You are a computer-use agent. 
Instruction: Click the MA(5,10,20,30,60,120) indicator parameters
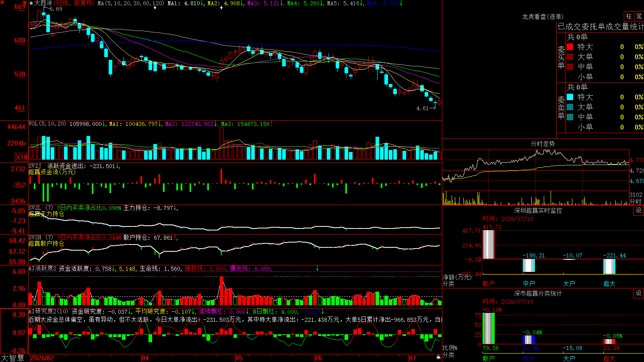pyautogui.click(x=131, y=3)
